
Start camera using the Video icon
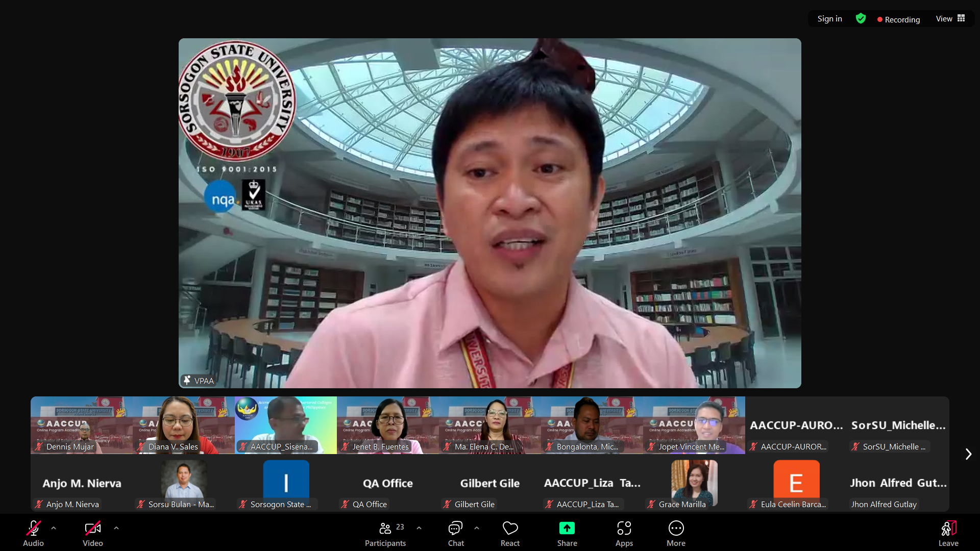[x=92, y=529]
